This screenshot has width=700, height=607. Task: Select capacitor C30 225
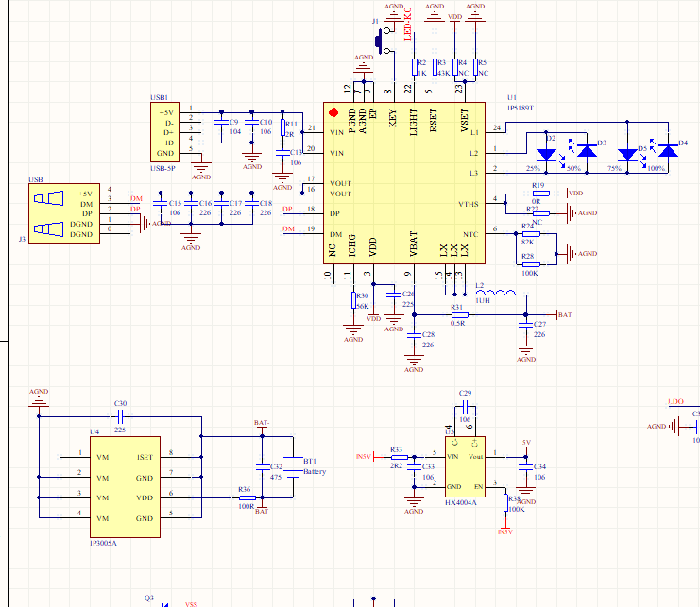point(120,417)
